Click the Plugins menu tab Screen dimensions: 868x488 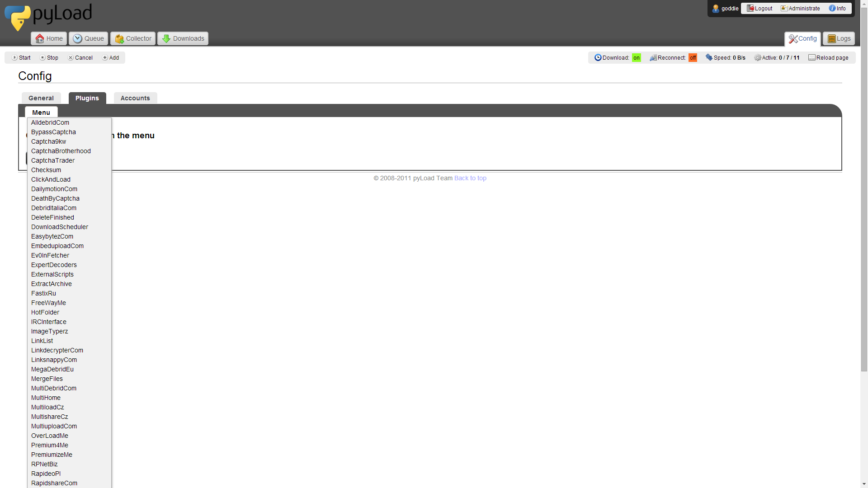click(87, 98)
